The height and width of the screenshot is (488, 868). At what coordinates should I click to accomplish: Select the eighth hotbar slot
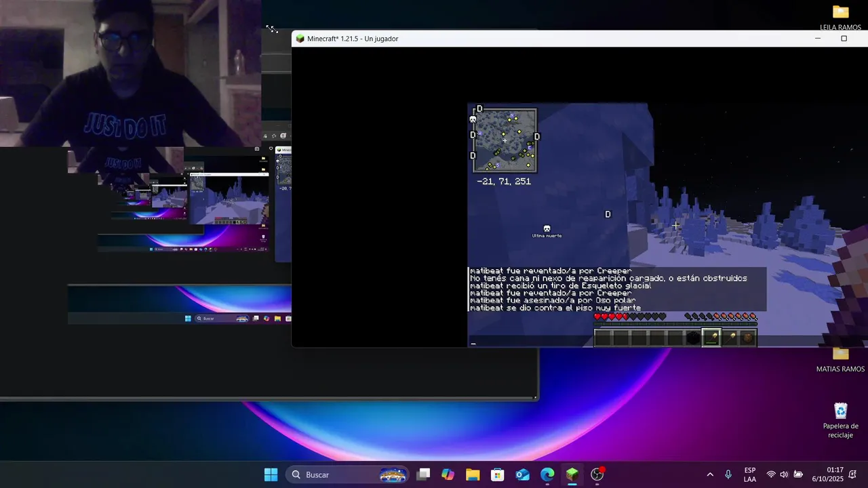click(x=730, y=338)
